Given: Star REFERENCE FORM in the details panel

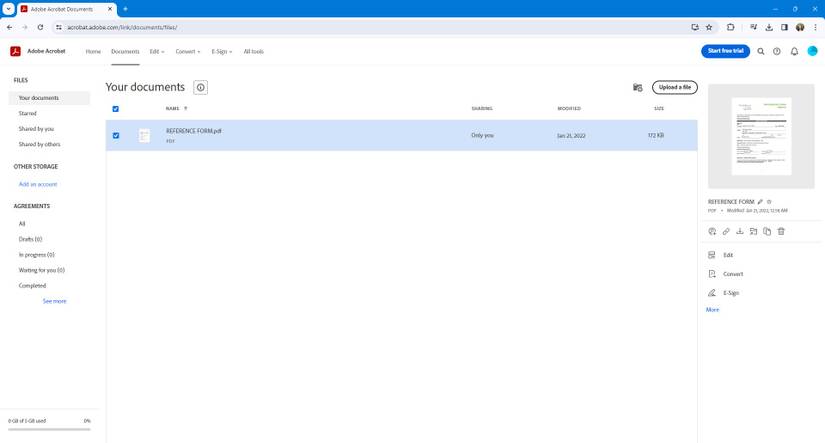Looking at the screenshot, I should click(769, 202).
